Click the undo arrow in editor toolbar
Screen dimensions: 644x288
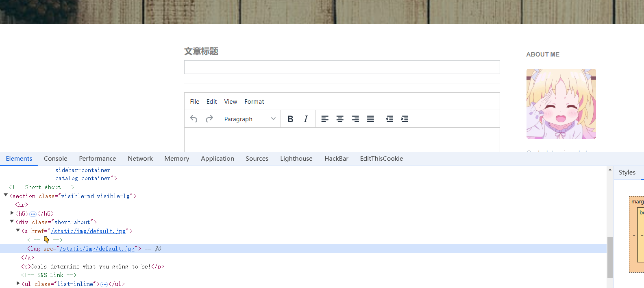click(194, 119)
